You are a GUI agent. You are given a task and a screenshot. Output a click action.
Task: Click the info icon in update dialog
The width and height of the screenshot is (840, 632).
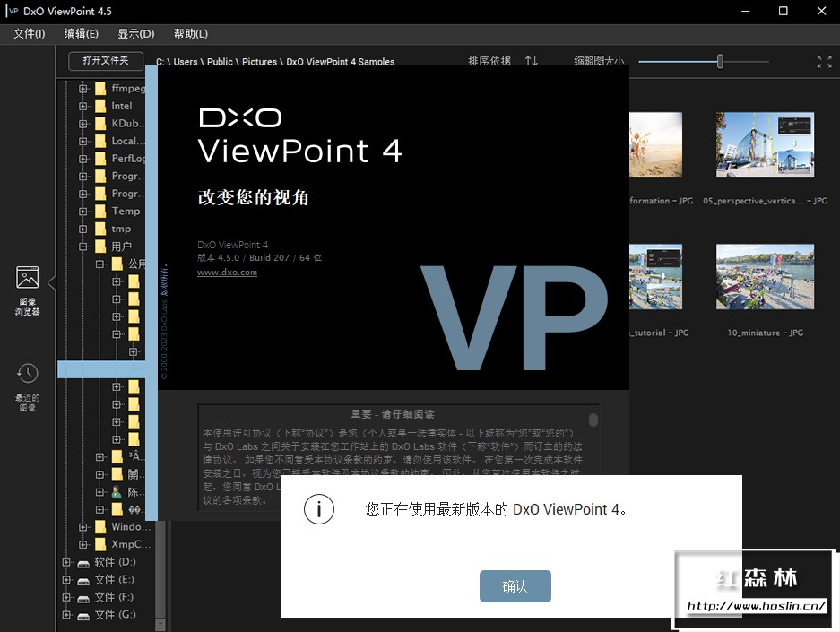[319, 509]
